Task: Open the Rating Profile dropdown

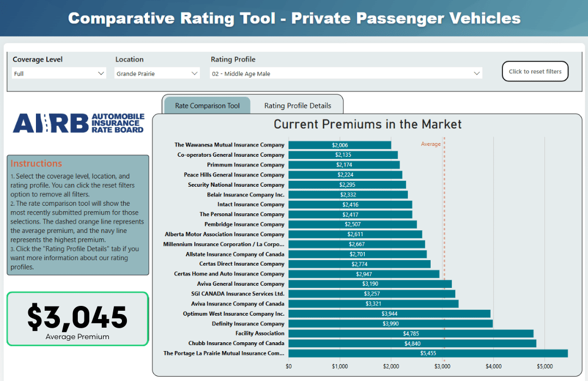Action: click(x=346, y=72)
